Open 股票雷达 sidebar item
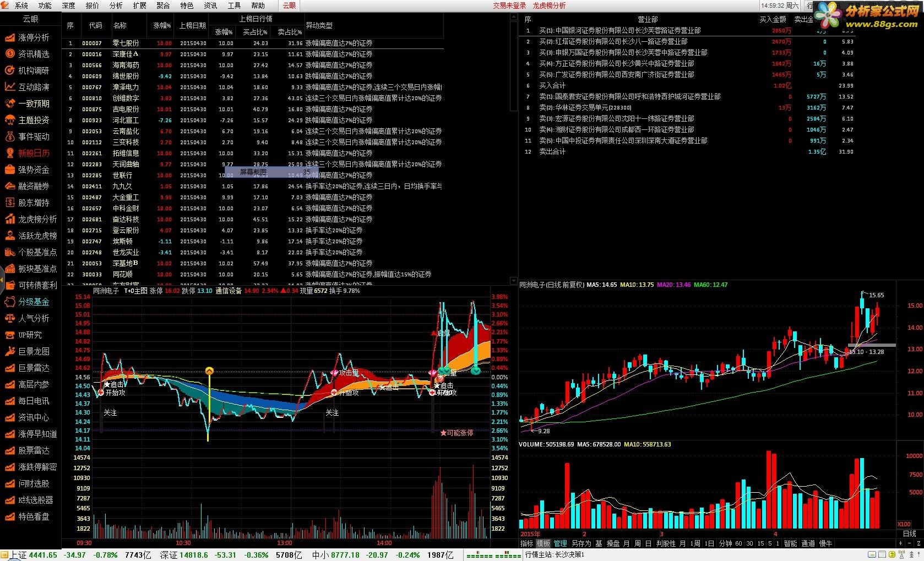924x561 pixels. coord(28,450)
